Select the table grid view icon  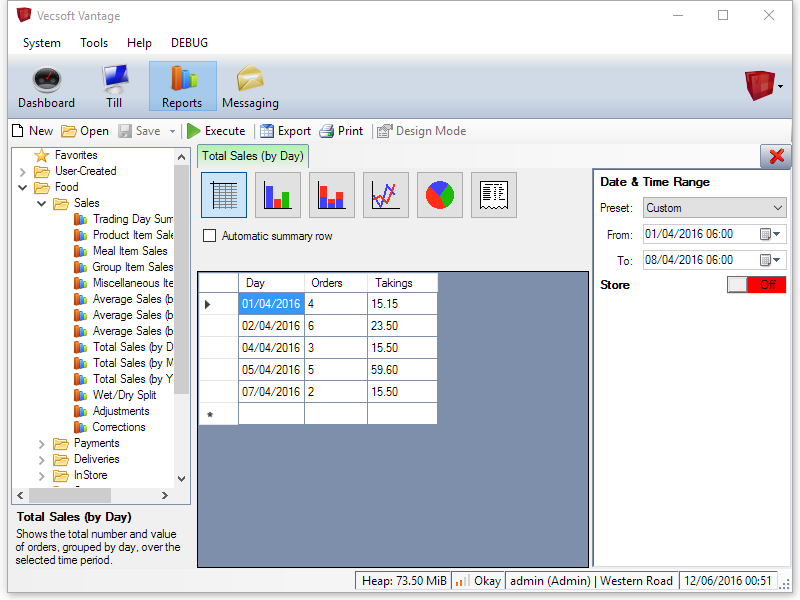224,195
